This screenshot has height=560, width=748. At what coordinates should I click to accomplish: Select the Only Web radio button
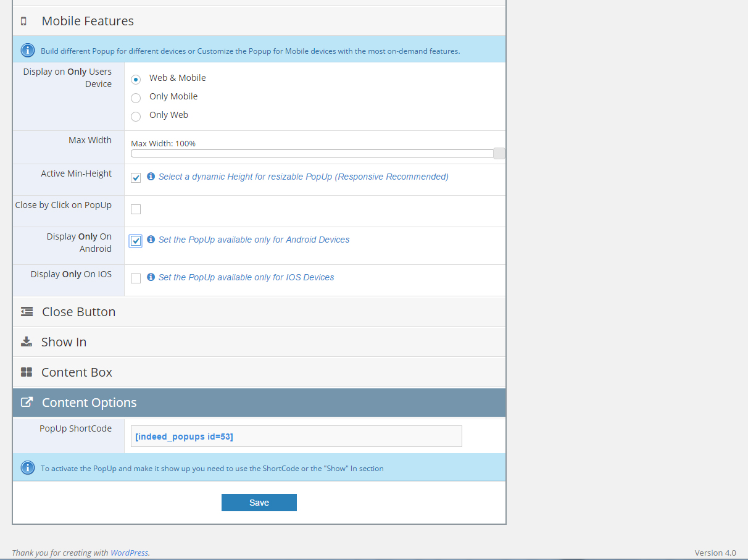point(136,116)
